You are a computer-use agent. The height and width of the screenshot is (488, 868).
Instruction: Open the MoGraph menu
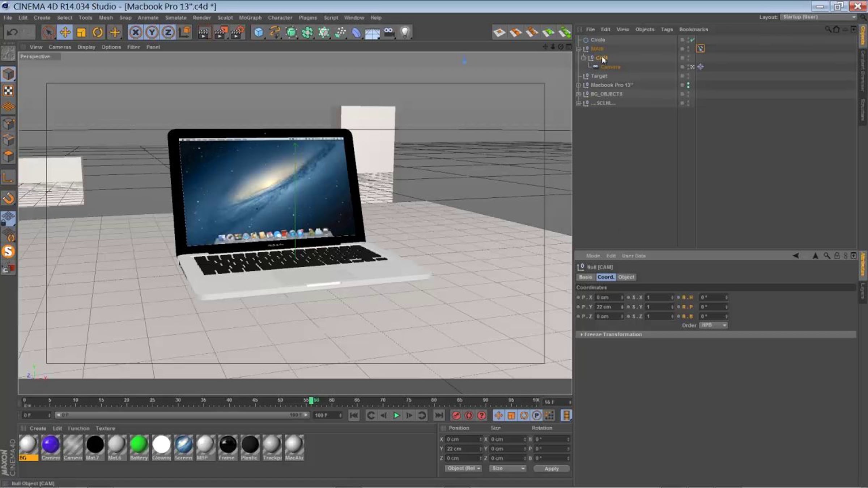(x=250, y=17)
